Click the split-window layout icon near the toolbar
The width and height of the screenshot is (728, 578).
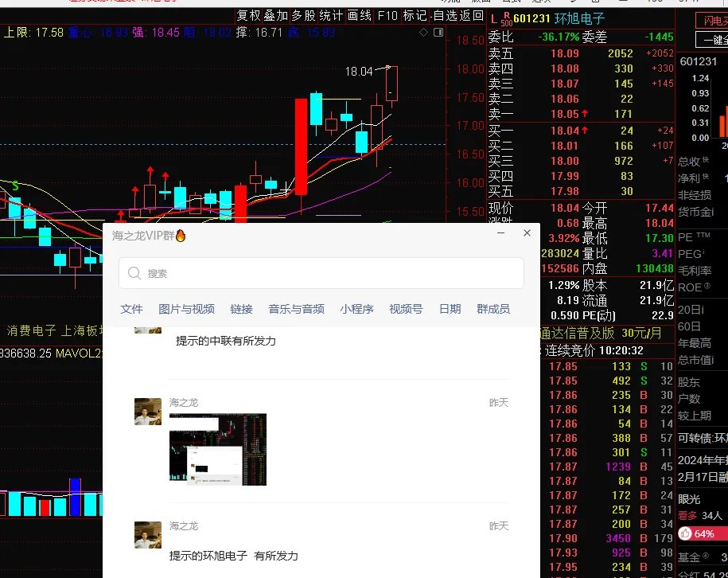coord(438,33)
